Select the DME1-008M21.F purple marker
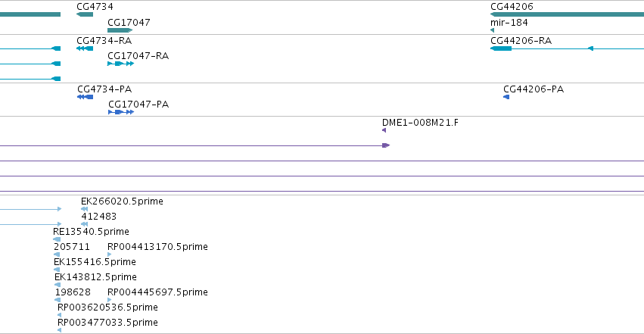Viewport: 644px width, 334px height. click(384, 130)
